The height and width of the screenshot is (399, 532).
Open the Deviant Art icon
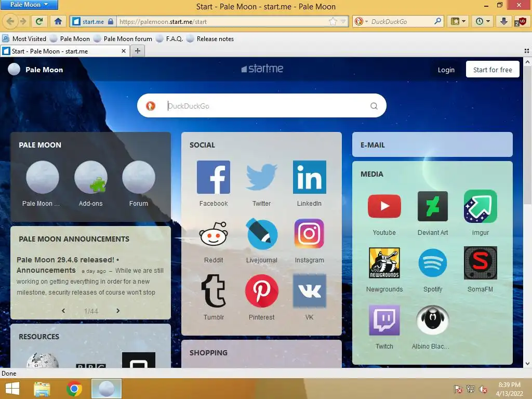click(x=433, y=206)
